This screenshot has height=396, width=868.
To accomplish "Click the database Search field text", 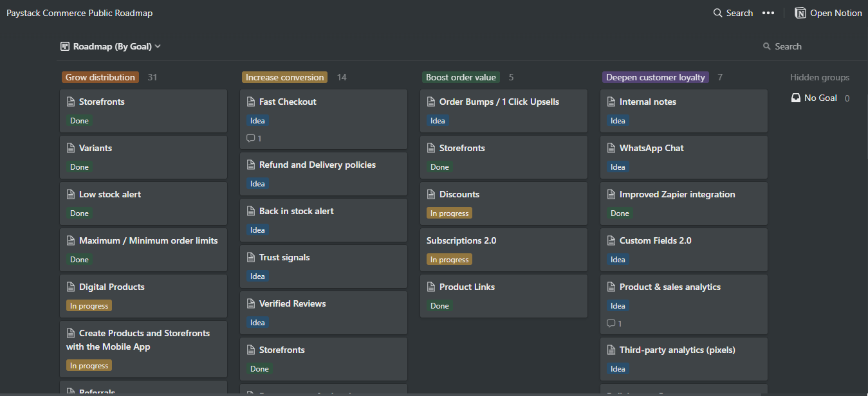I will click(788, 46).
